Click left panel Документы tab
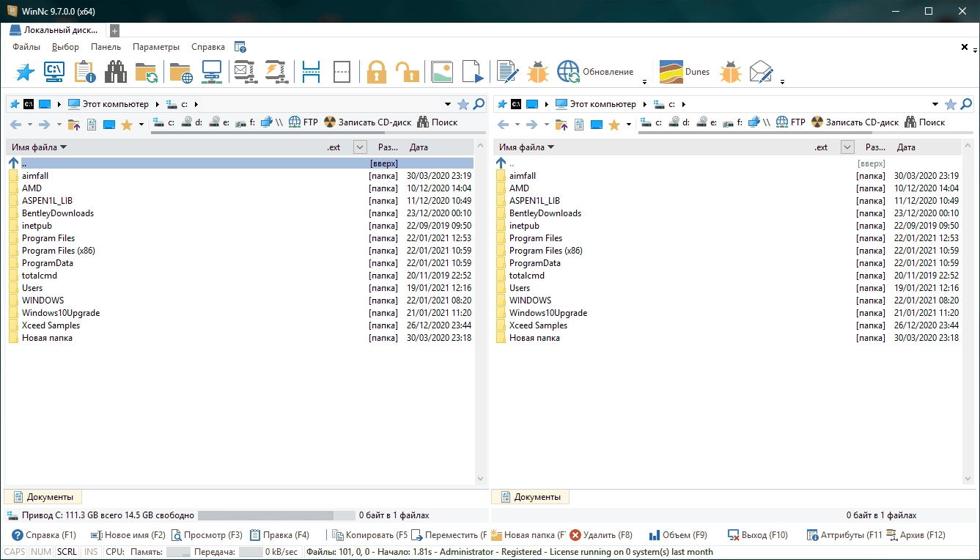Screen dimensions: 980x560 coord(43,497)
